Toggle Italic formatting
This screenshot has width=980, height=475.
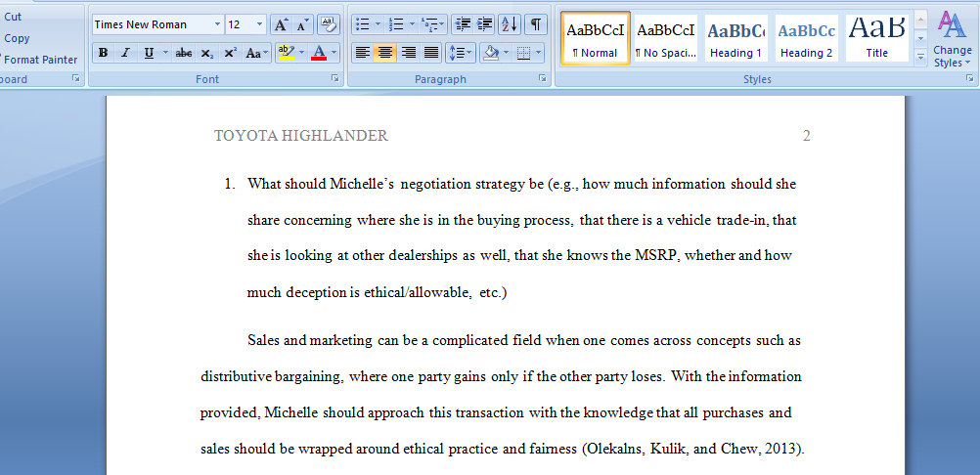[x=125, y=53]
